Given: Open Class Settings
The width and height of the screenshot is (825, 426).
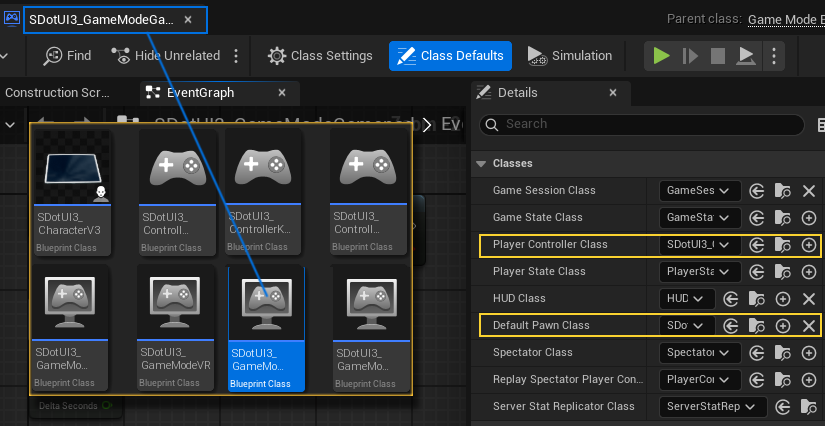Looking at the screenshot, I should 320,56.
